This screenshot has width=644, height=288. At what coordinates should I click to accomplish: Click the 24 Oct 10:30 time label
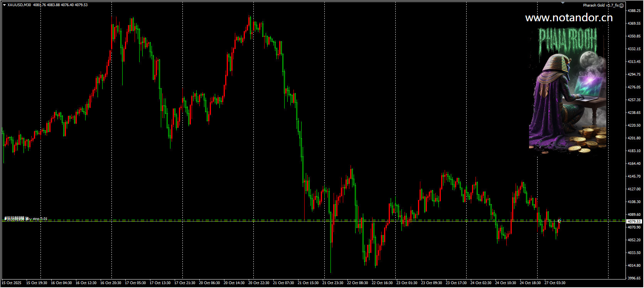[506, 283]
